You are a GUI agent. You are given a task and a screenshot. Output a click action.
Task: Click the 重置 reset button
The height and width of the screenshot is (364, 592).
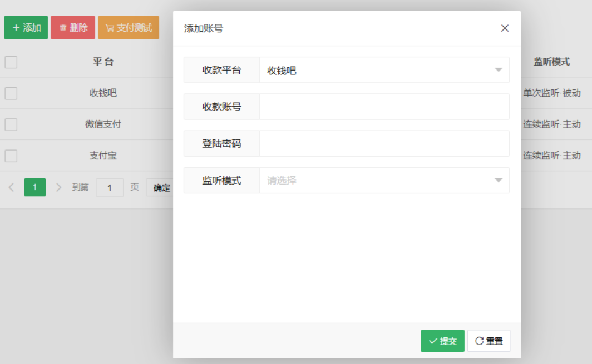click(489, 341)
